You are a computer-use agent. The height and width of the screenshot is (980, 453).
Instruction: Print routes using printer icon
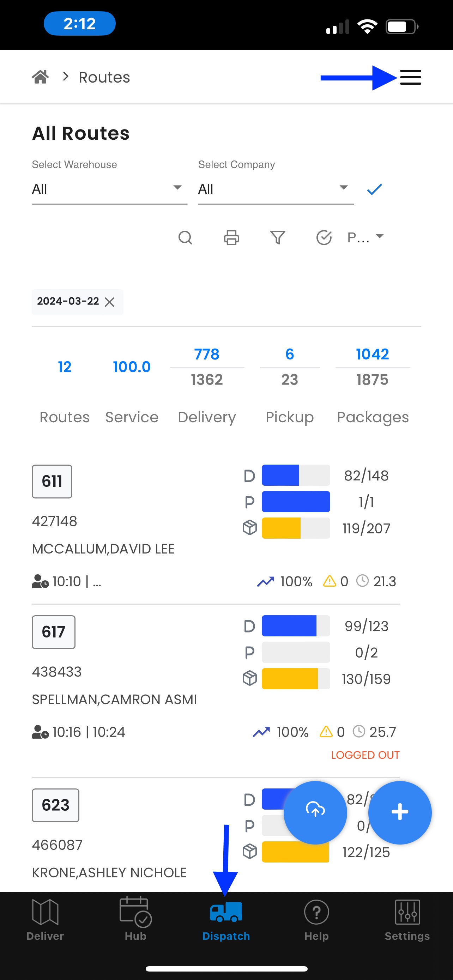point(231,237)
